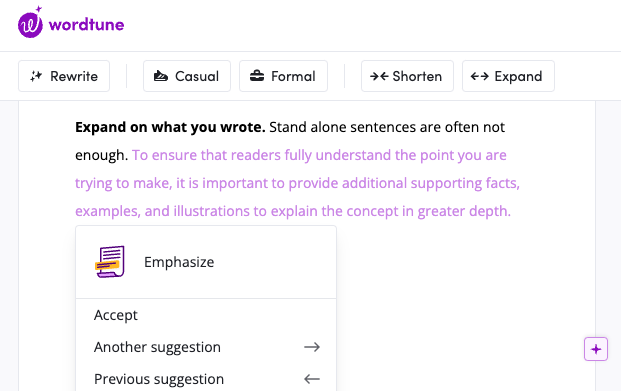
Task: Click the wordtune brand name text
Action: point(86,25)
